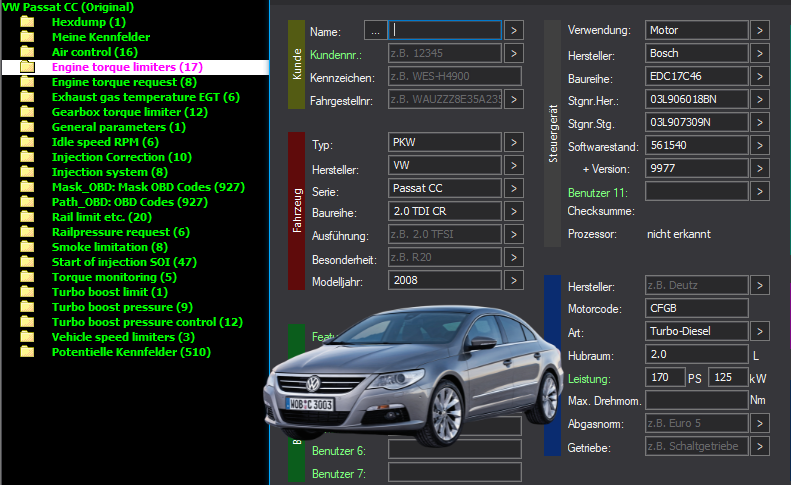
Task: Select Start of injection SOI (47)
Action: click(x=124, y=262)
